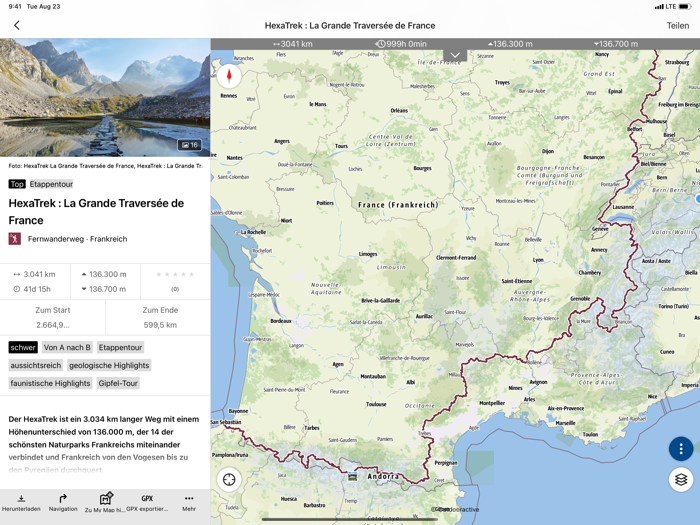Select the Top badge

click(17, 184)
